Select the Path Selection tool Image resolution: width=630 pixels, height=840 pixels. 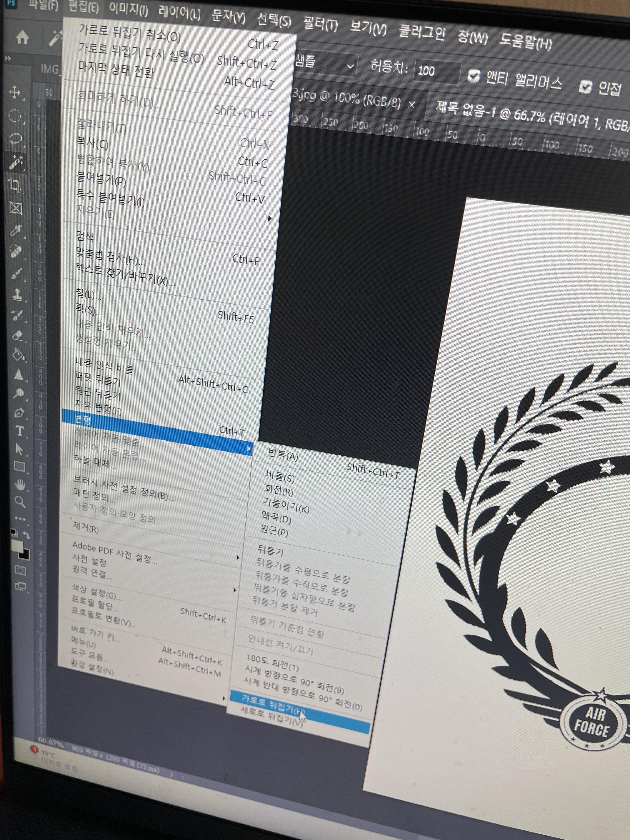19,449
